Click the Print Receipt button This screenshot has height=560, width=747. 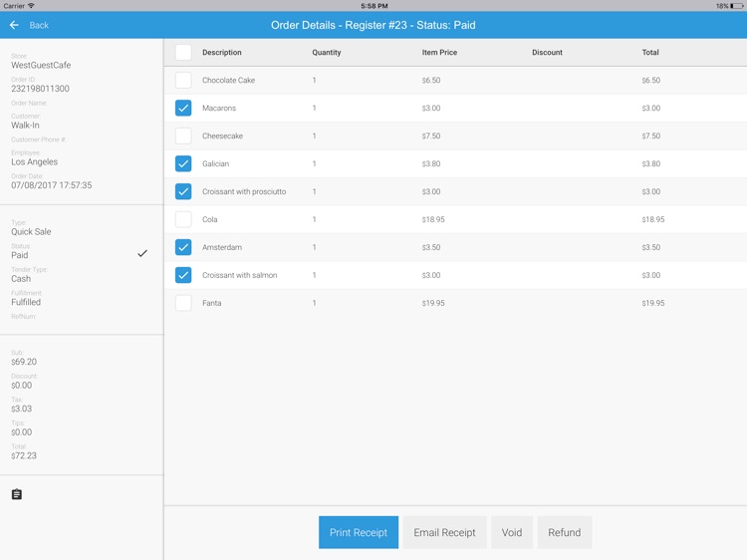359,532
